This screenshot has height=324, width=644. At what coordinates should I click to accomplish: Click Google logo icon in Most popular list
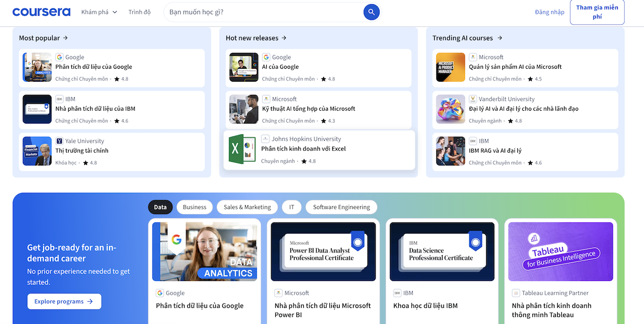[x=60, y=57]
